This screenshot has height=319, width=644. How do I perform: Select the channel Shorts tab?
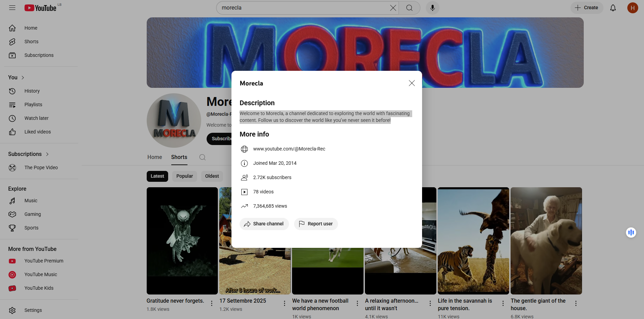pos(179,157)
